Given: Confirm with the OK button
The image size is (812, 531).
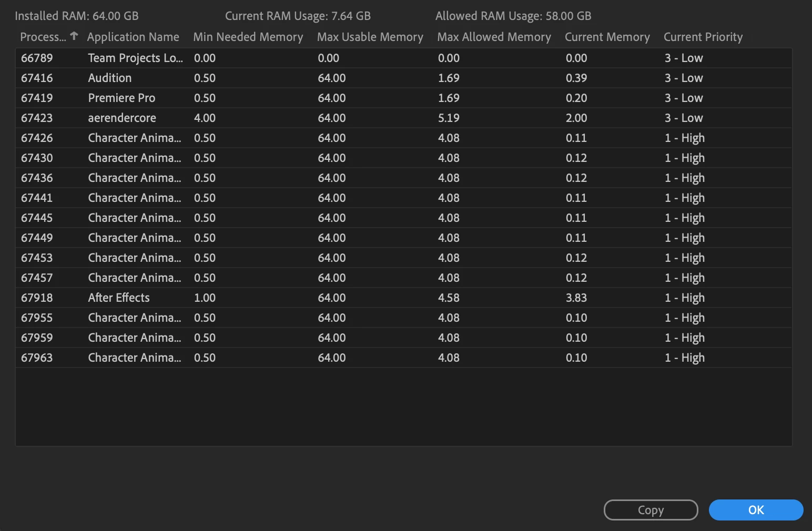Looking at the screenshot, I should pyautogui.click(x=756, y=510).
